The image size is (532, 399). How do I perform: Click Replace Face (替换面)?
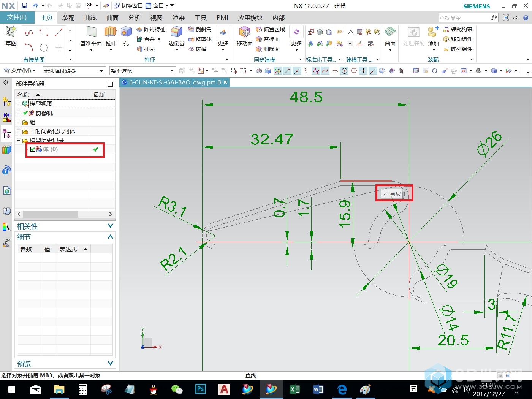[x=268, y=39]
